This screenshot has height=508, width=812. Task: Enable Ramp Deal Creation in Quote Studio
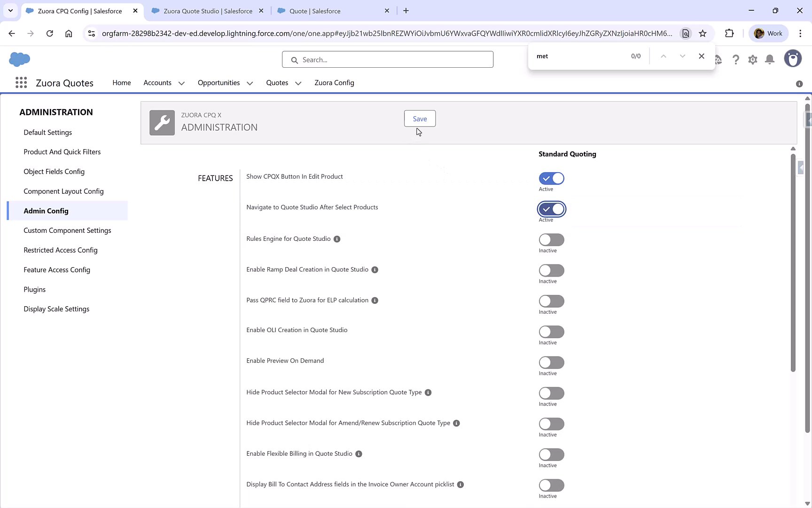coord(551,270)
